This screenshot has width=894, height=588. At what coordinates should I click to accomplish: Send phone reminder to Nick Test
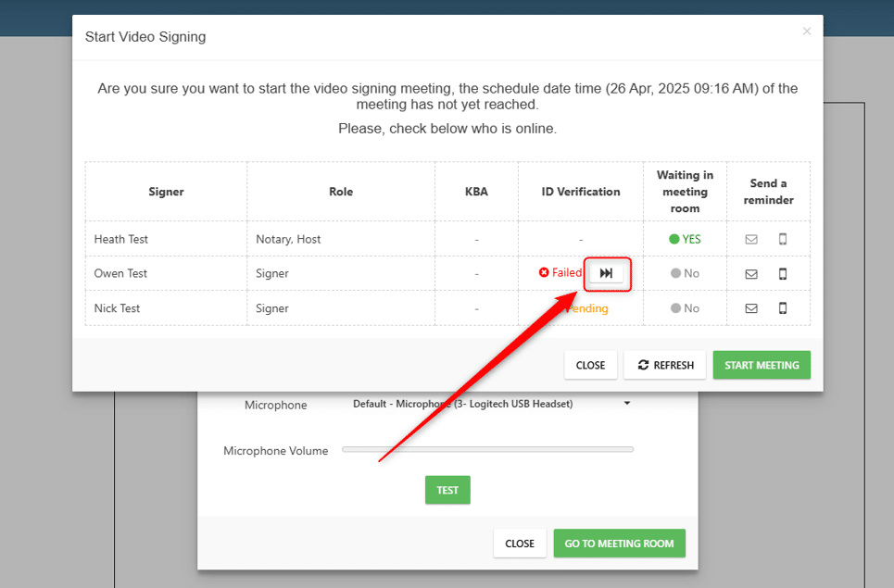click(x=783, y=308)
